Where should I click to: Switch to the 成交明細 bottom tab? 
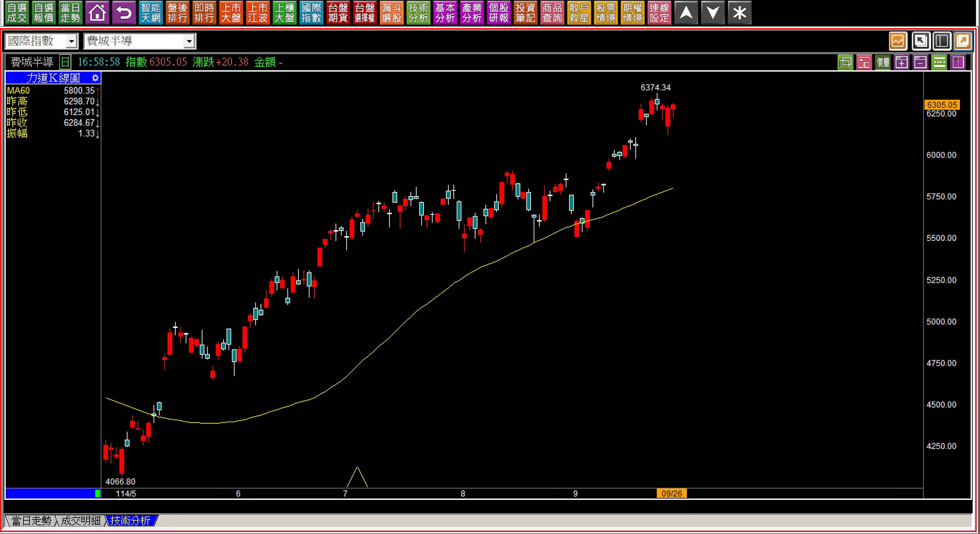click(x=81, y=521)
